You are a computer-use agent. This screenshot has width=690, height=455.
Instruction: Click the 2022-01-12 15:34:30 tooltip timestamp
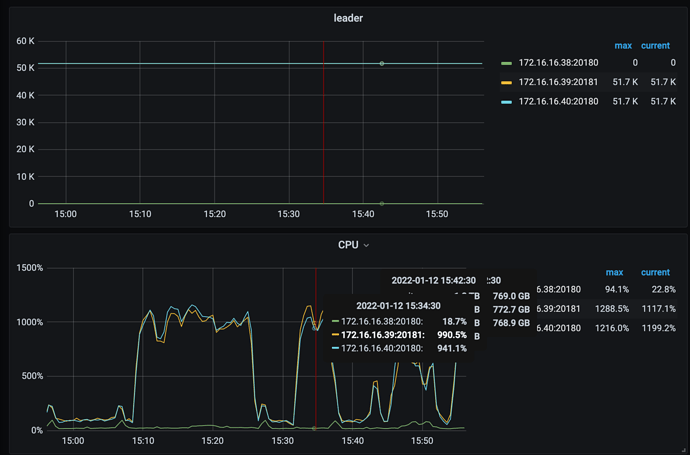pyautogui.click(x=398, y=306)
